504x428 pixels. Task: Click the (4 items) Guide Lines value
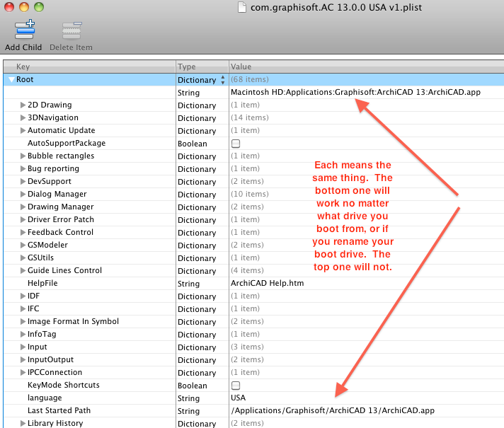[247, 270]
